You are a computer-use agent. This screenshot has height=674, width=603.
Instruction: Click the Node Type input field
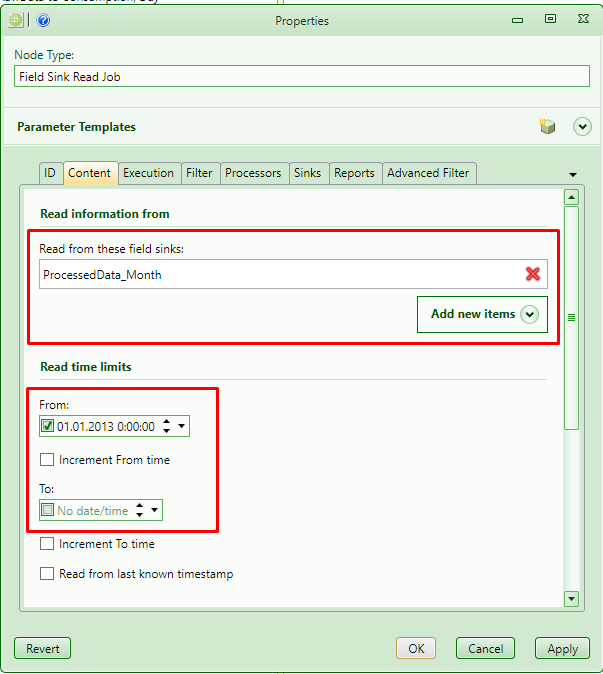[302, 77]
